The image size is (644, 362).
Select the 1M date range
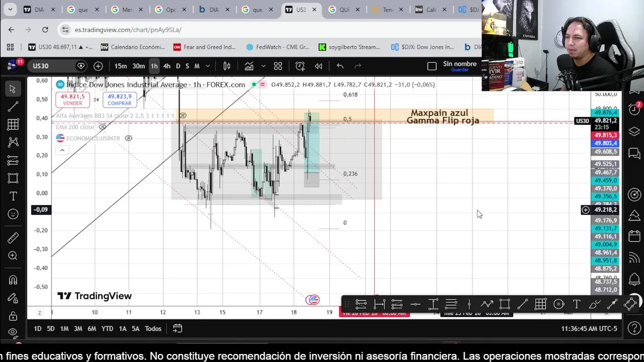[x=64, y=329]
